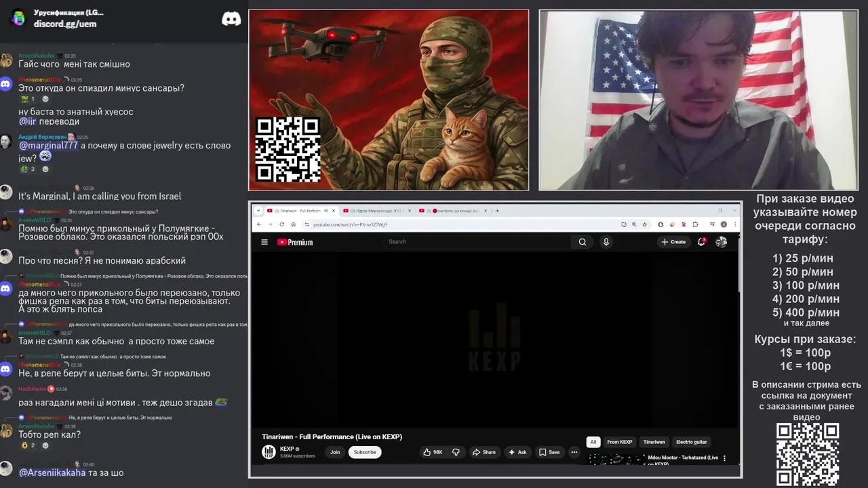
Task: Reload the browser page
Action: tap(282, 224)
